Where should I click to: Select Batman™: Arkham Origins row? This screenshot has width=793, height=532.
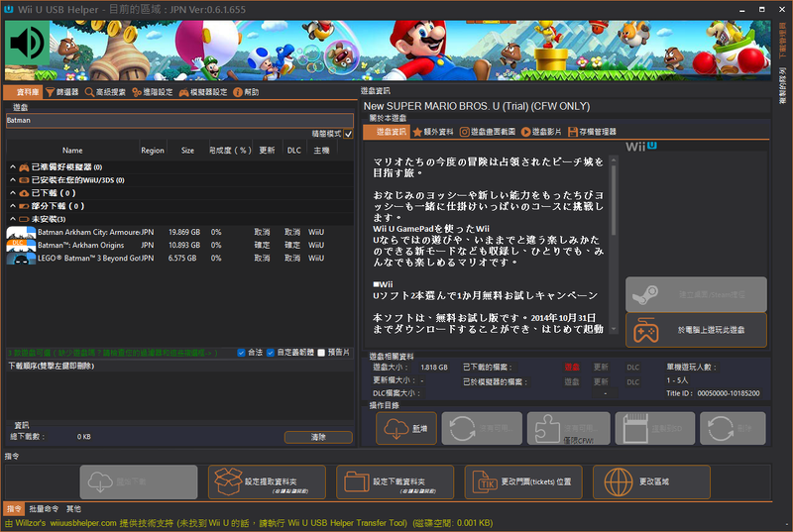(x=179, y=245)
